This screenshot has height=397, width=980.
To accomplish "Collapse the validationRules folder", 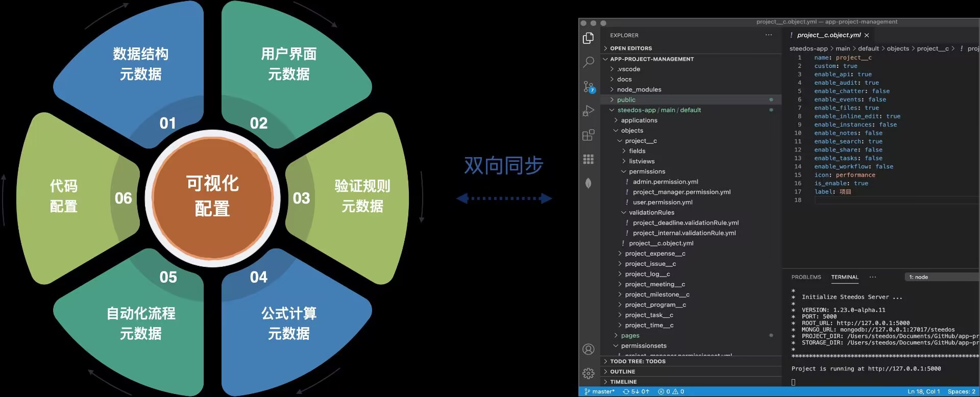I will point(691,212).
